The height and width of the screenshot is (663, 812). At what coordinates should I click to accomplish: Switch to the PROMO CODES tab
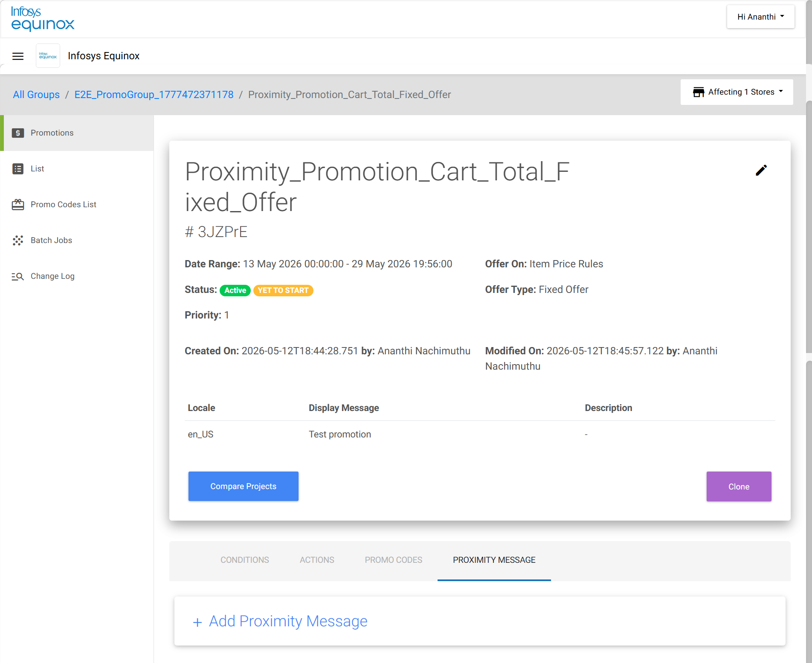(394, 560)
